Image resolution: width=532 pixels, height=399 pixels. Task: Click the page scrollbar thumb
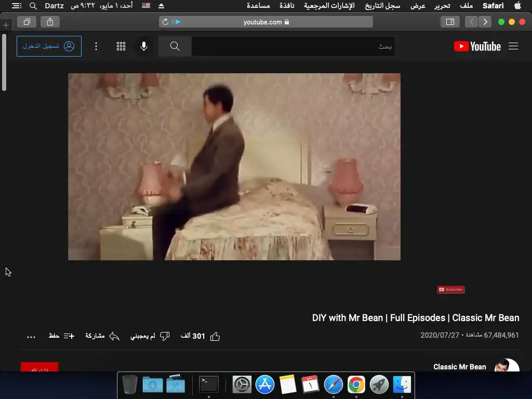4,62
